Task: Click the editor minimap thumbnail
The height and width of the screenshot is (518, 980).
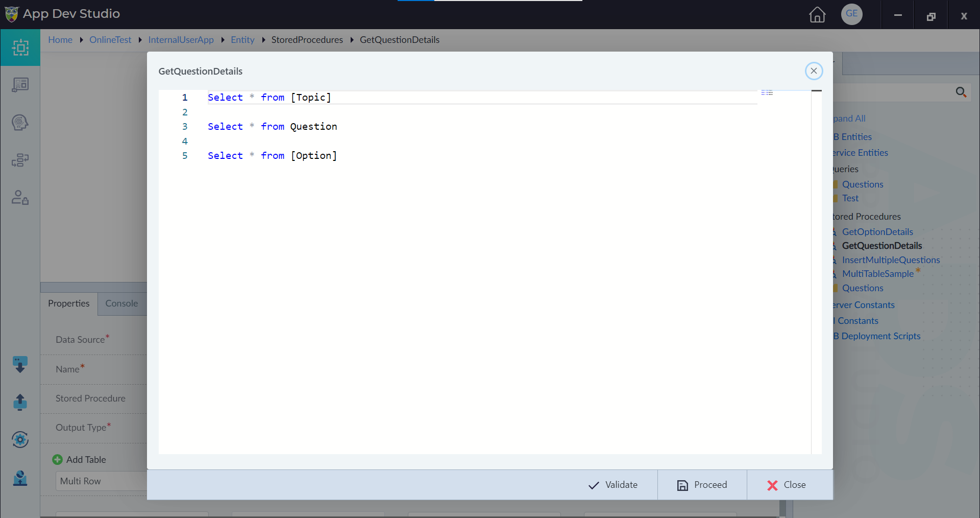Action: tap(767, 93)
